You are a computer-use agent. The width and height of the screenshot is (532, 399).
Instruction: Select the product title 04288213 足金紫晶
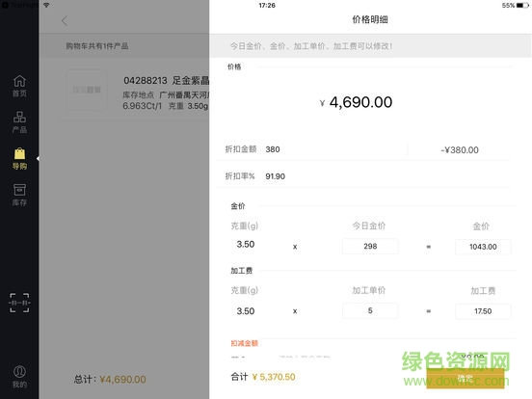pyautogui.click(x=166, y=80)
